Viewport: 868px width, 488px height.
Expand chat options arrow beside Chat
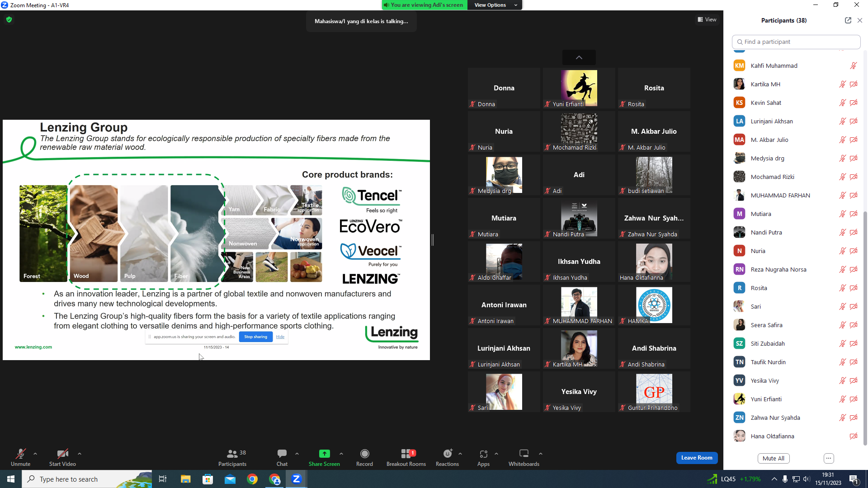pos(297,454)
